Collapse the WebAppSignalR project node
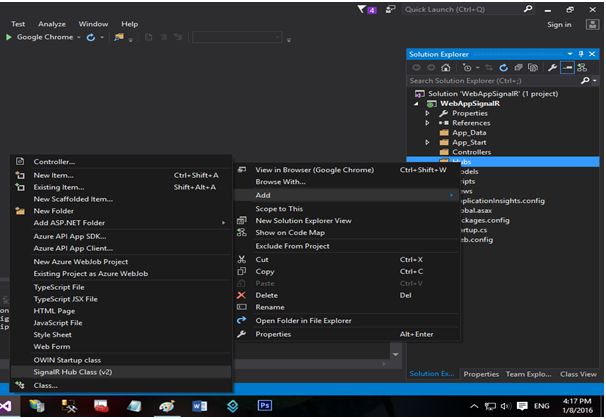Viewport: 606px width, 419px height. (x=416, y=104)
